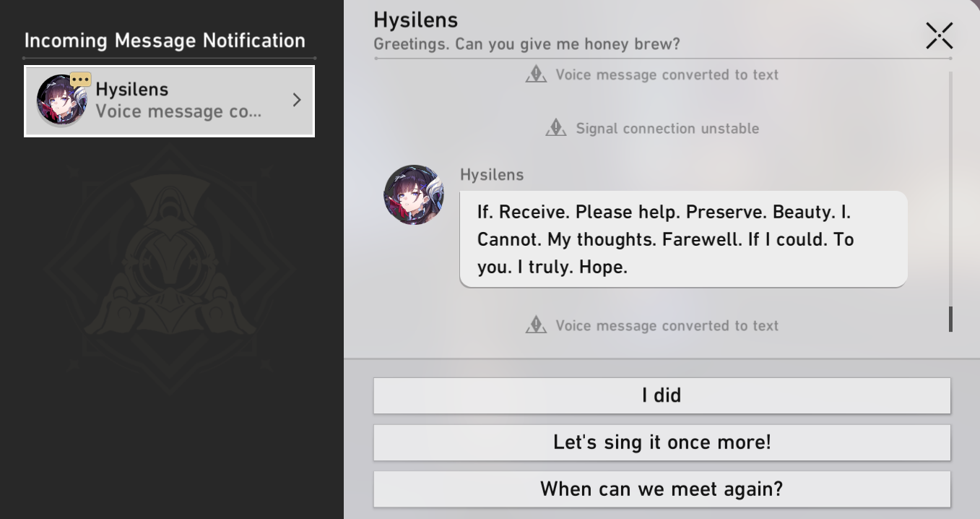Click Hysilens name in chat header
980x519 pixels.
pos(416,20)
